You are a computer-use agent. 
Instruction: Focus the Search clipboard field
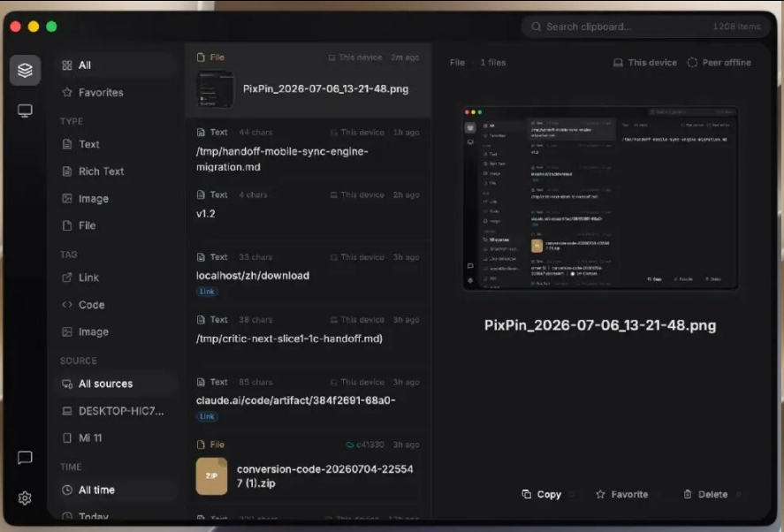point(645,27)
